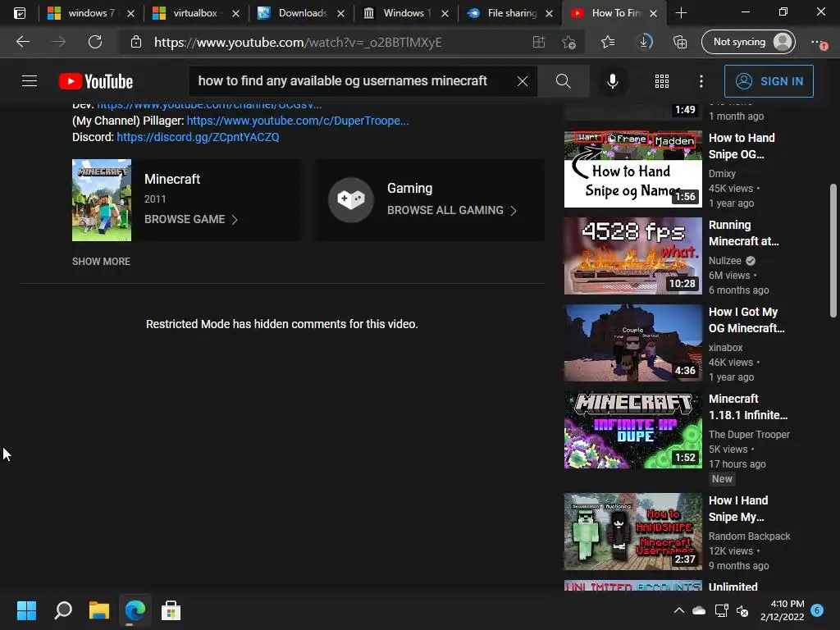The height and width of the screenshot is (630, 840).
Task: Click the search magnifier button
Action: point(563,81)
